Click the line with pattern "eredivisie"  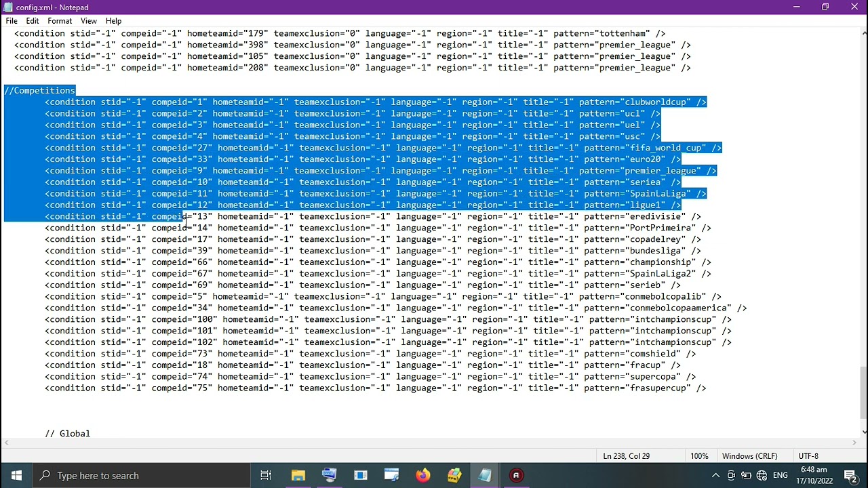click(373, 216)
